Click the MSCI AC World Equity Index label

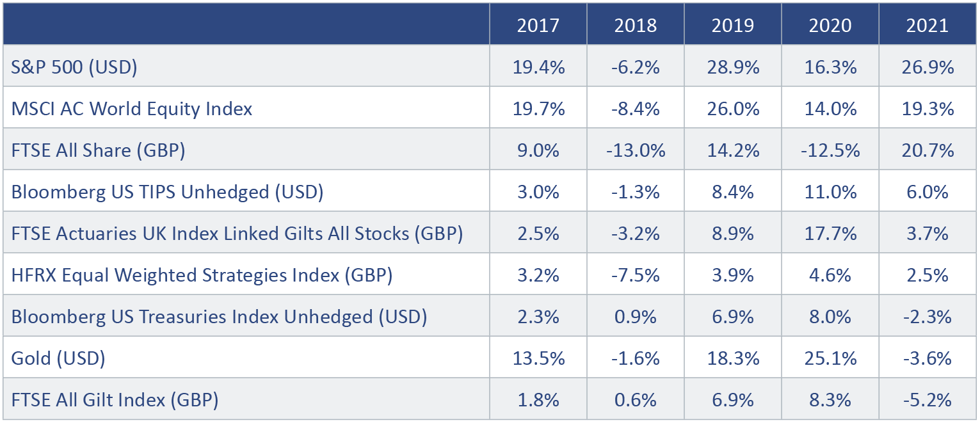coord(132,109)
